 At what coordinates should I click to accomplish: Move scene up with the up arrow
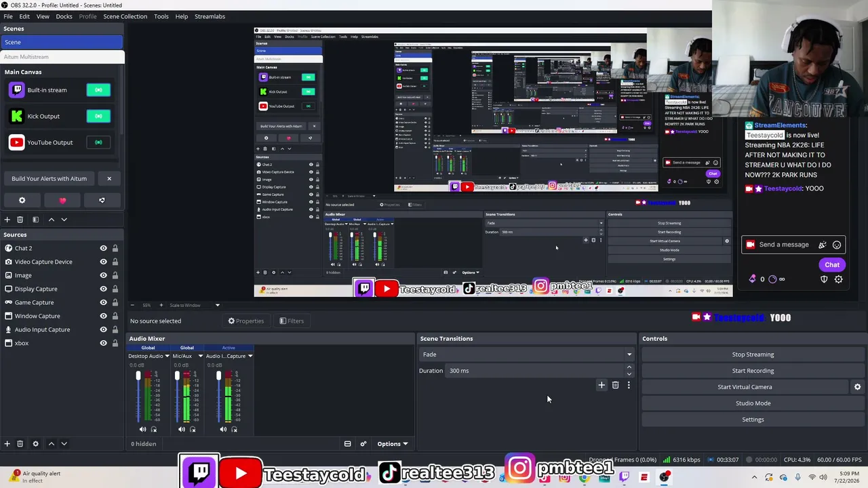pos(51,220)
